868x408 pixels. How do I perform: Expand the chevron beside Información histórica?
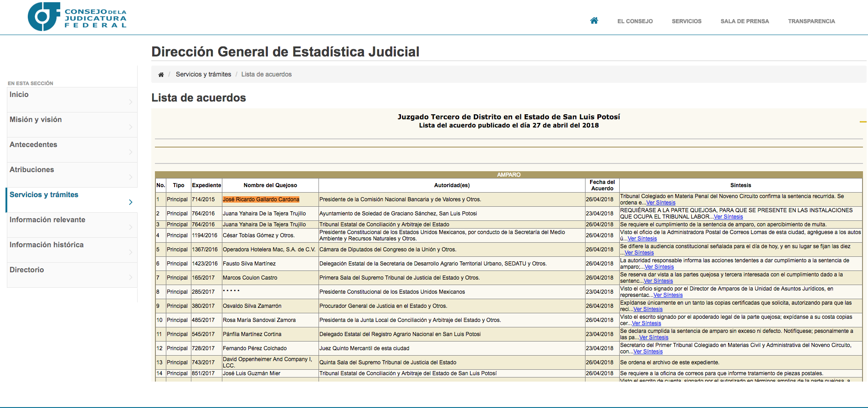click(131, 252)
